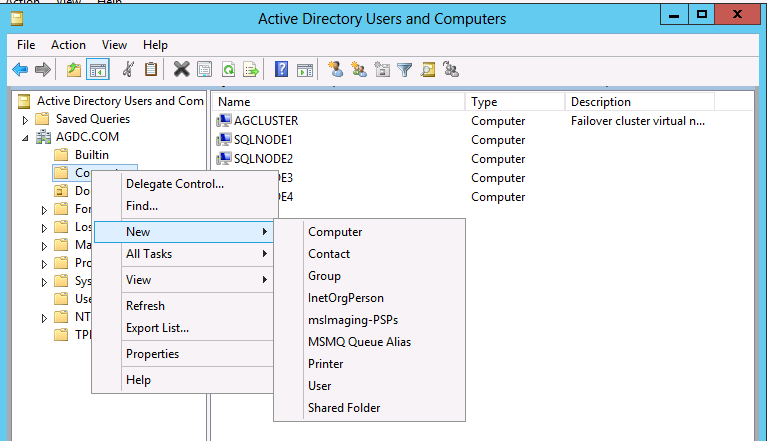This screenshot has width=767, height=441.
Task: Click the SQLNODE2 computer icon
Action: pyautogui.click(x=224, y=158)
